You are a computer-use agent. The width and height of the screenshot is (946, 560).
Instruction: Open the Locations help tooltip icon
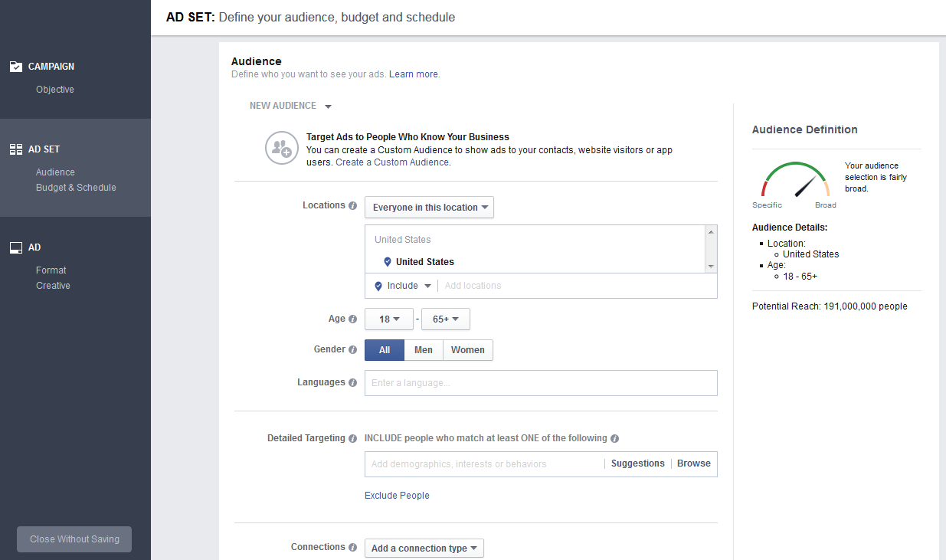pyautogui.click(x=353, y=205)
